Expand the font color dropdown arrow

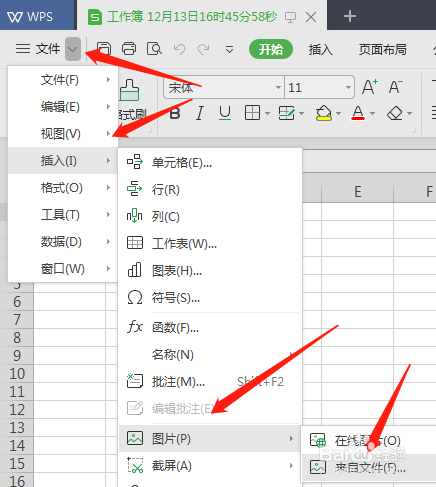373,114
